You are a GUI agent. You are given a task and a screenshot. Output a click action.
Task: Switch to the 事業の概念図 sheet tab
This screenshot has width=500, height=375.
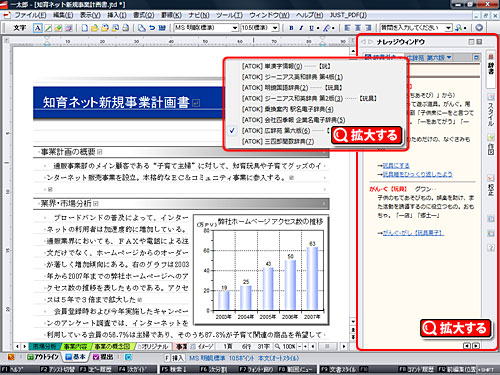(112, 347)
